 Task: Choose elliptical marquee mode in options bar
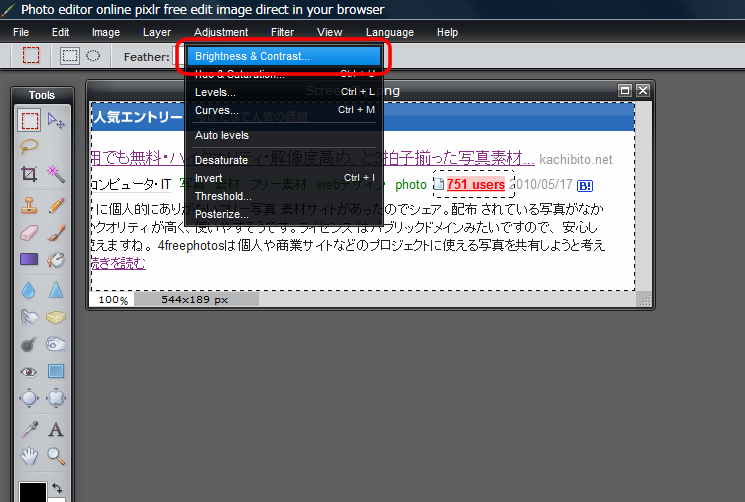click(x=93, y=56)
